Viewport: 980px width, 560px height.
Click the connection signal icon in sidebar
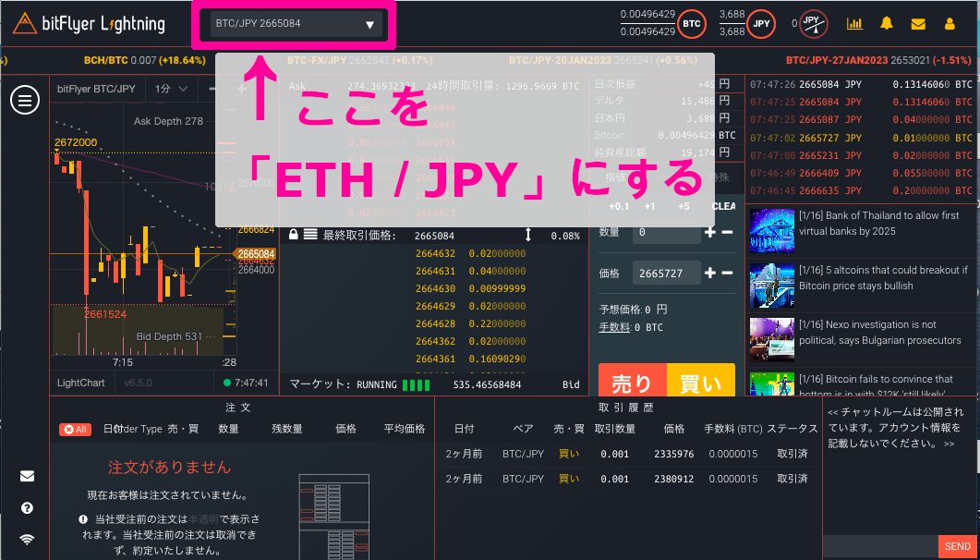[27, 539]
